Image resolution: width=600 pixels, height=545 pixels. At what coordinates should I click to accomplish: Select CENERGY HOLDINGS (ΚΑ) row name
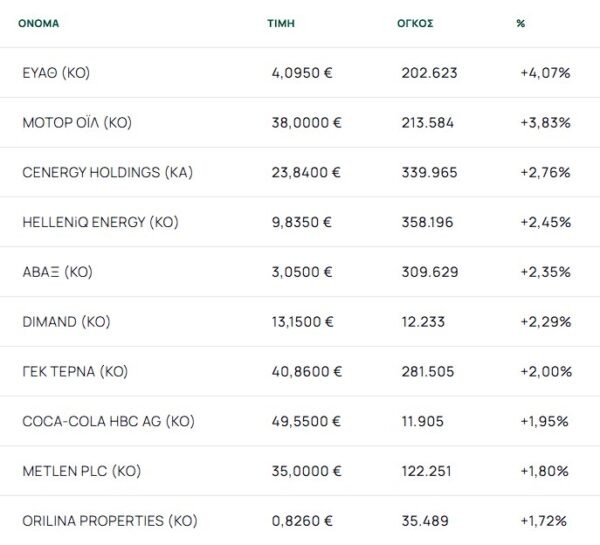[107, 172]
